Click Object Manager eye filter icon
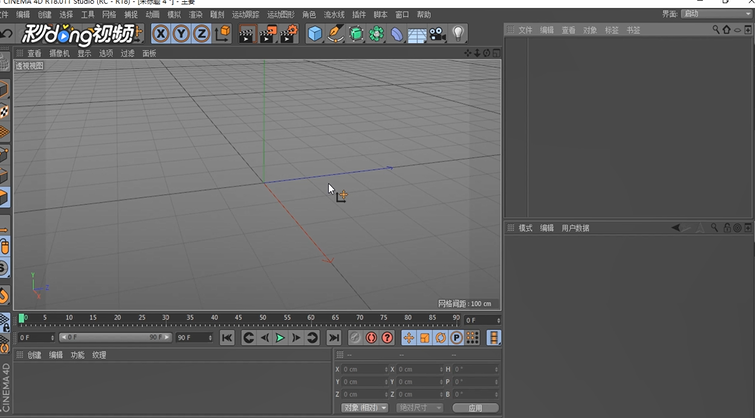The width and height of the screenshot is (755, 418). click(737, 30)
